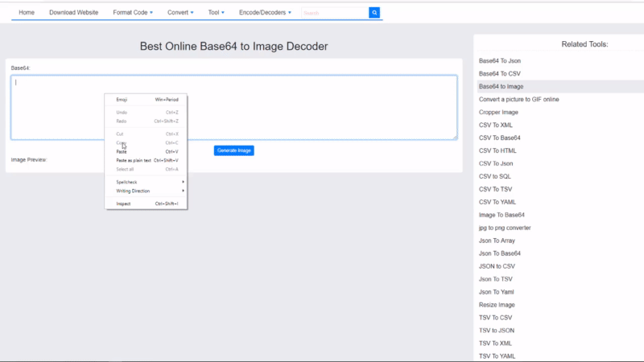Viewport: 644px width, 362px height.
Task: Open the Download Website link
Action: (74, 13)
